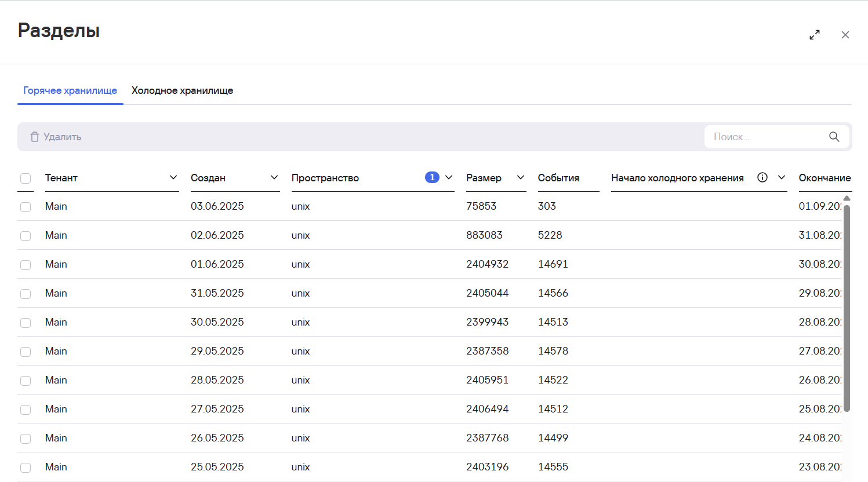The height and width of the screenshot is (482, 868).
Task: Click size value 883083
Action: [484, 235]
